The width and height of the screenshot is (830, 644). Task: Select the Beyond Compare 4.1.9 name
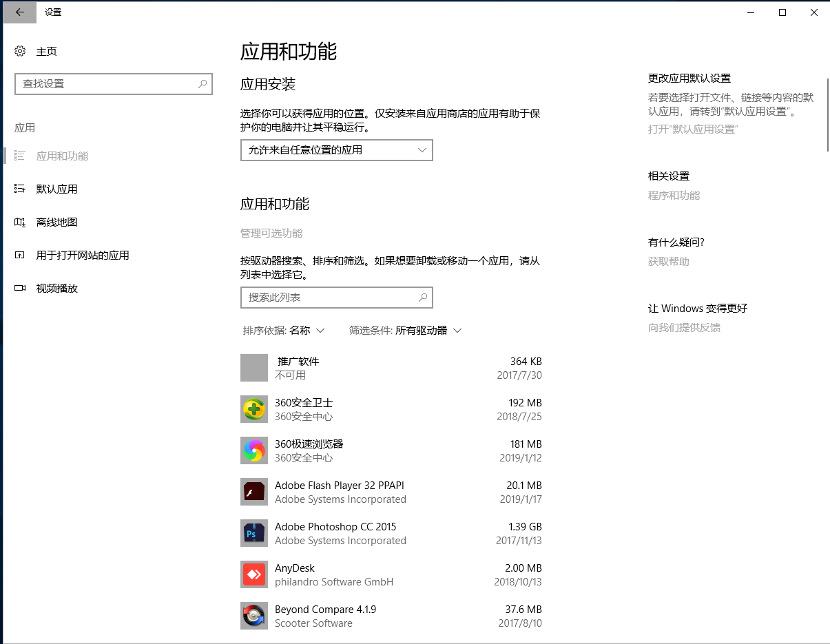point(325,609)
